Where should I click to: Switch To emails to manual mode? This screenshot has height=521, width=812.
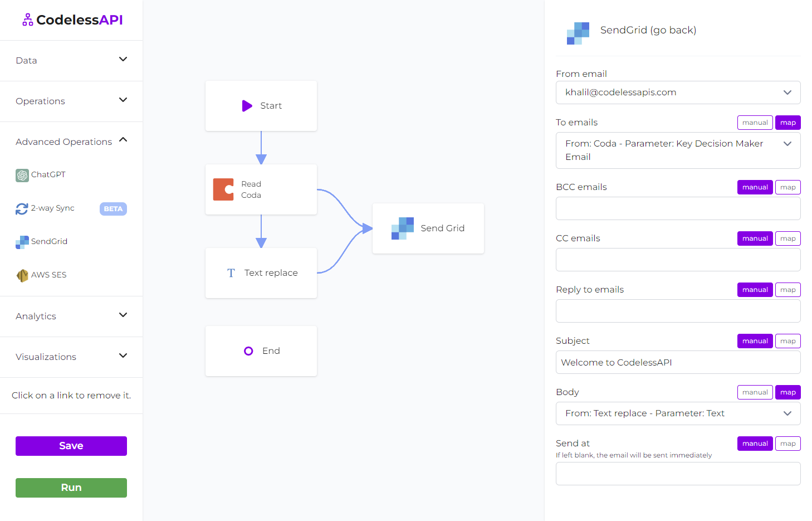point(755,123)
